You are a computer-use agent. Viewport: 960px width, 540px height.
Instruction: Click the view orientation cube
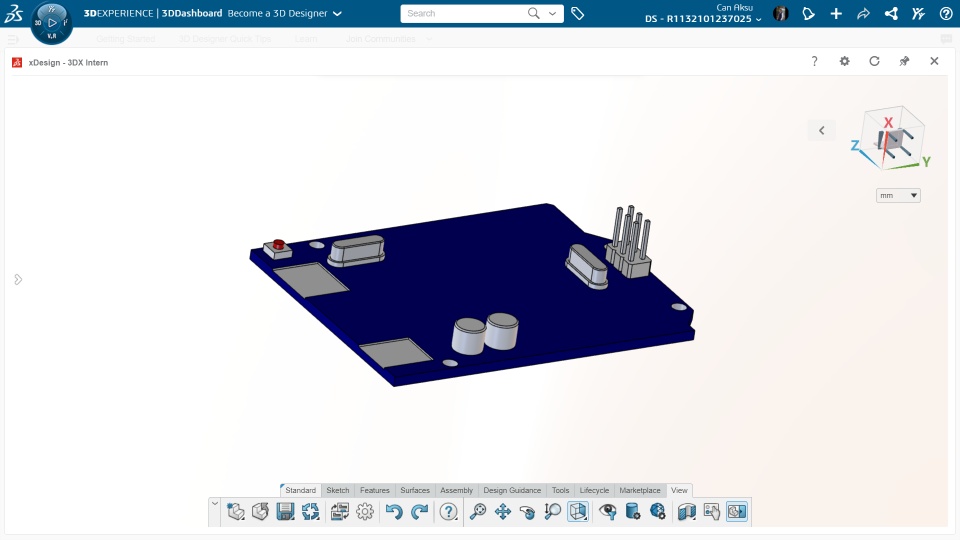[892, 140]
